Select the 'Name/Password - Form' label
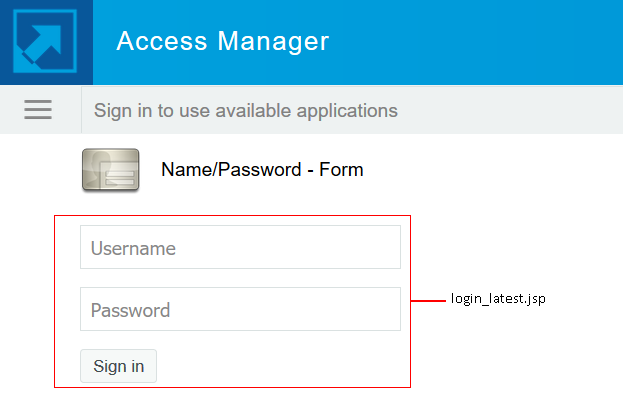Viewport: 623px width, 403px height. tap(262, 170)
